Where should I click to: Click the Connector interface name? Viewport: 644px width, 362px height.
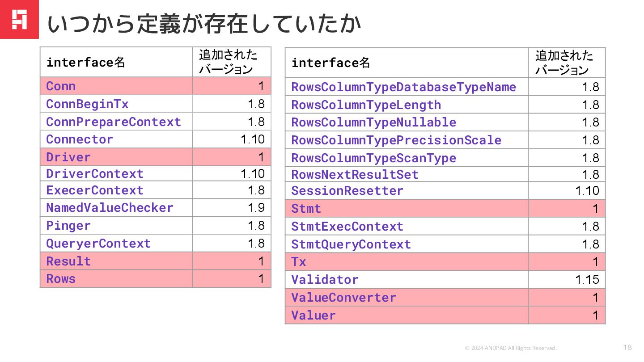pyautogui.click(x=80, y=139)
